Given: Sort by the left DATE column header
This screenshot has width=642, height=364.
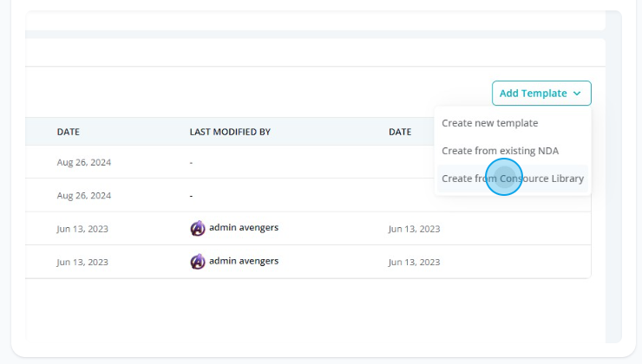Looking at the screenshot, I should pos(69,132).
